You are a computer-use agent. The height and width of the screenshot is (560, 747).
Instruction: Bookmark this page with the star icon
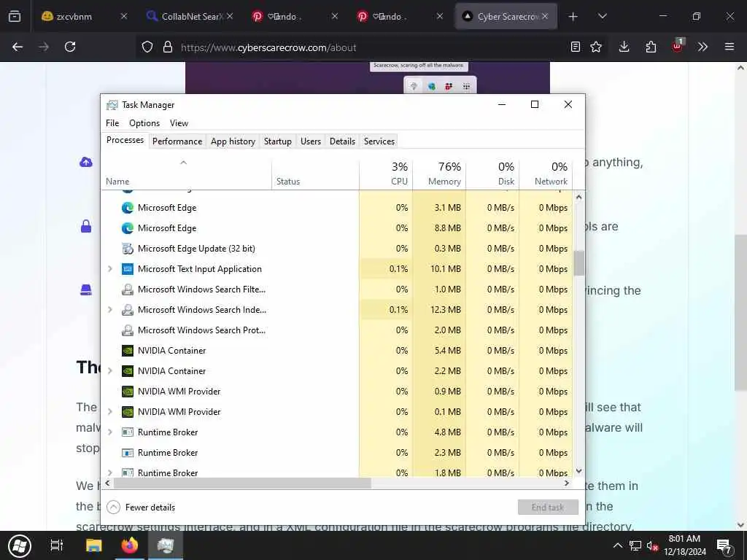pyautogui.click(x=596, y=47)
